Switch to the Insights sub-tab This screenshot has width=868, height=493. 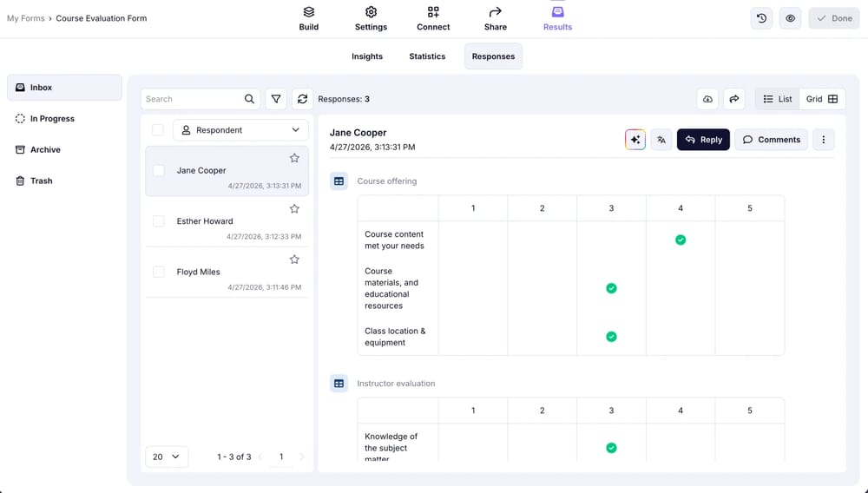pos(367,56)
